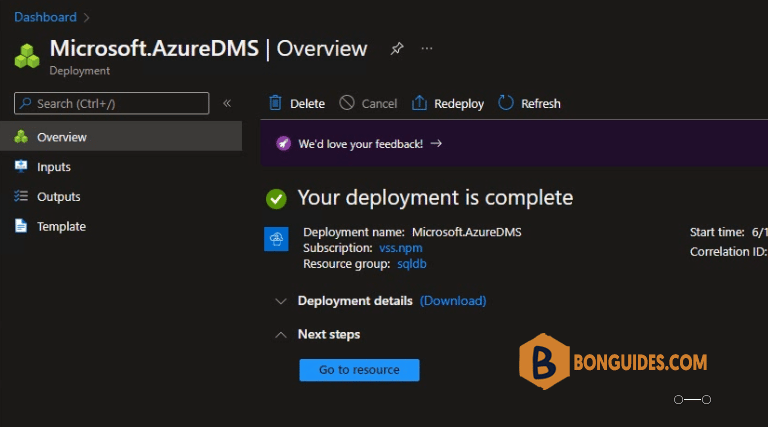
Task: Click the Correlation ID label
Action: tap(728, 252)
